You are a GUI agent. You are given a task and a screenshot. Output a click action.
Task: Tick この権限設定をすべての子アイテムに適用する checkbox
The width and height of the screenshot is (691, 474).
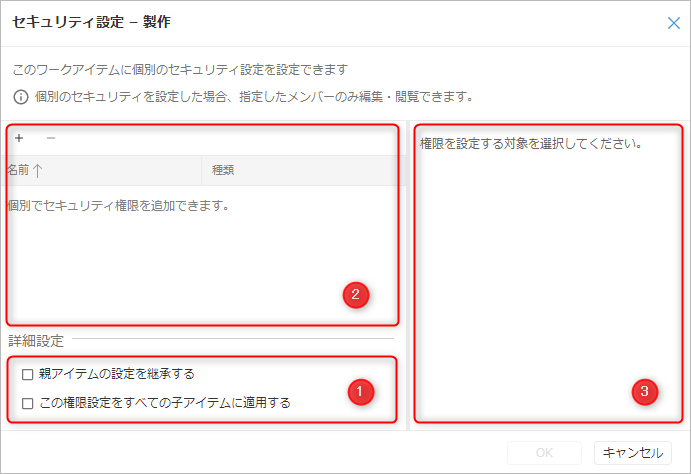(x=27, y=404)
